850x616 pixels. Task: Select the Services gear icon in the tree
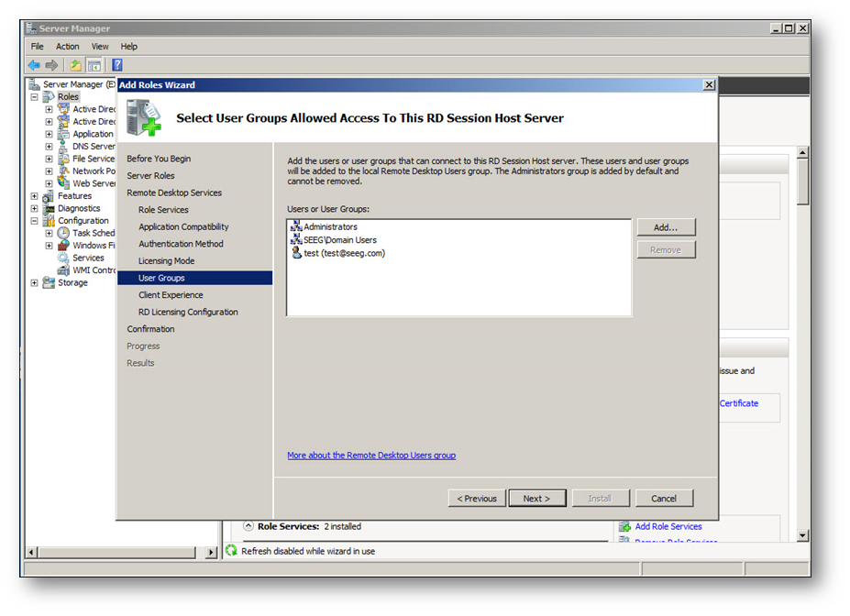click(x=63, y=258)
